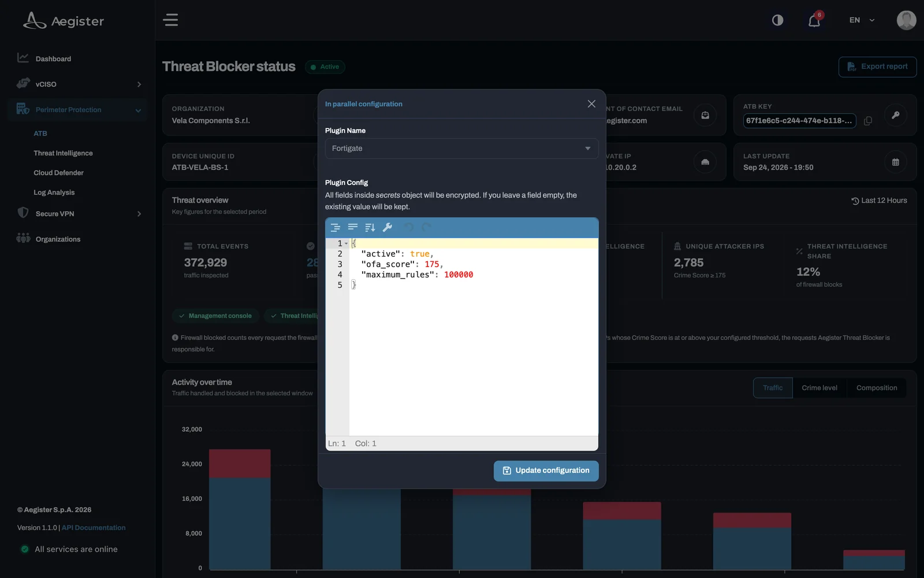Toggle the hamburger sidebar menu
The width and height of the screenshot is (924, 578).
coord(170,20)
